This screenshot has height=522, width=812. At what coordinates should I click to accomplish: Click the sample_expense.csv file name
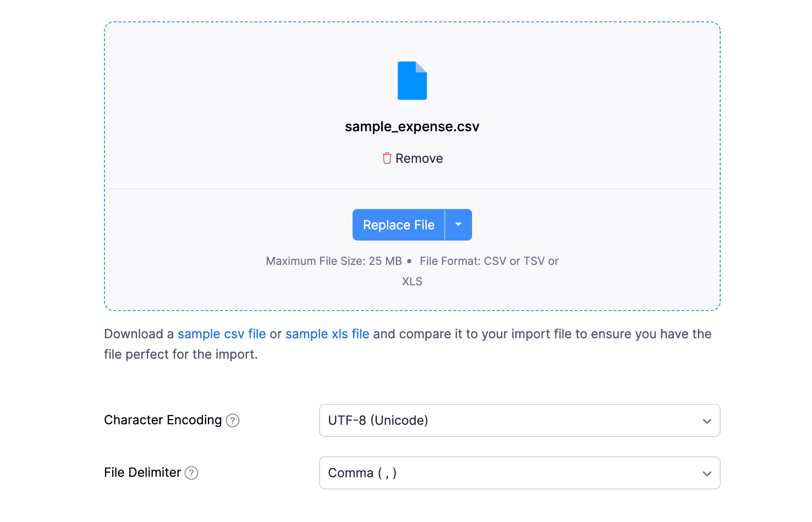tap(412, 126)
